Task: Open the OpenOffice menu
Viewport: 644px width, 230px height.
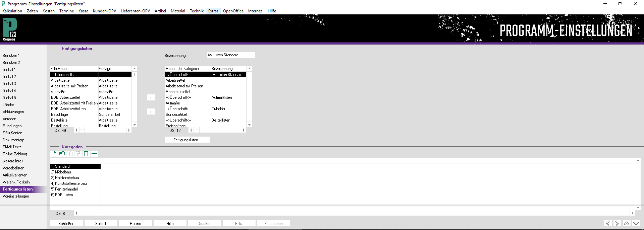Action: [x=233, y=11]
